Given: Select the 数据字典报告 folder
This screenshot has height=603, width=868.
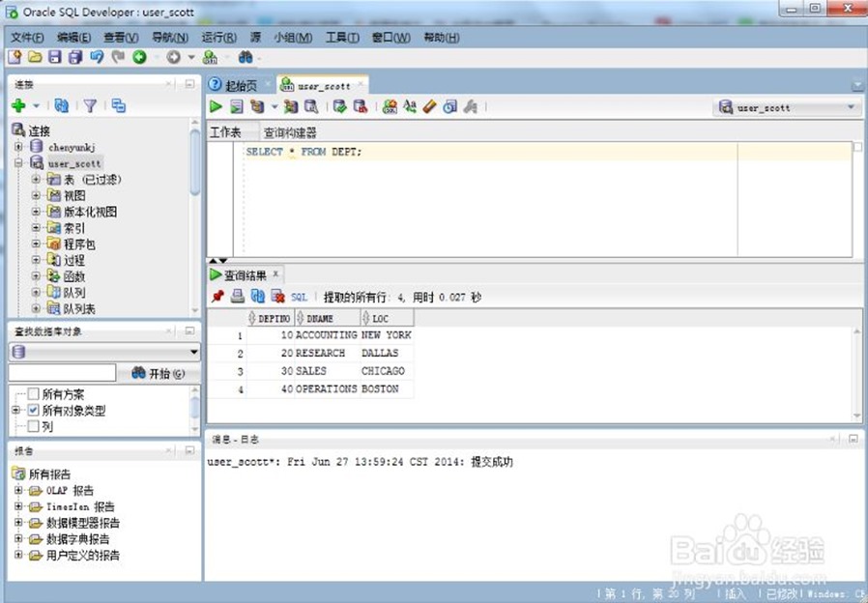Looking at the screenshot, I should [x=77, y=539].
